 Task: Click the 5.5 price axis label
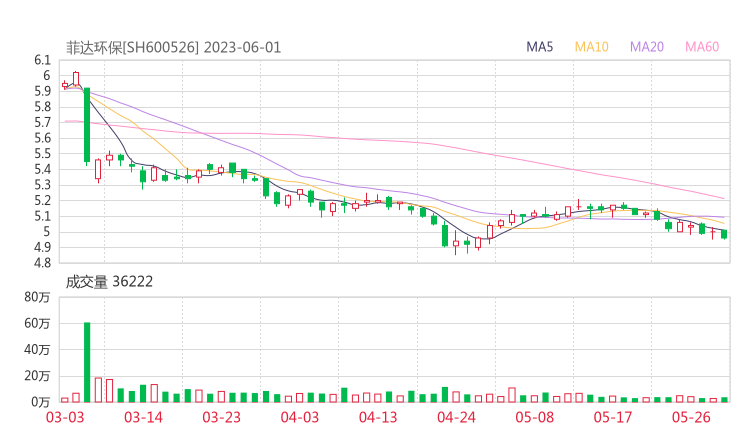pos(42,154)
